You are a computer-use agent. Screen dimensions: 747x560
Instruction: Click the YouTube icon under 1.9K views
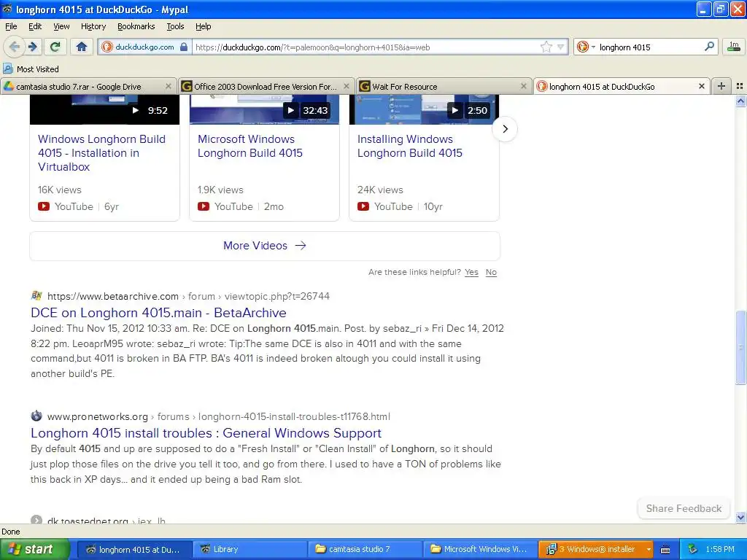204,206
